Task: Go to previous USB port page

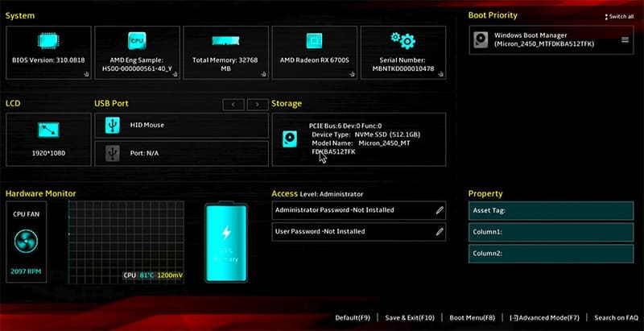Action: pos(233,104)
